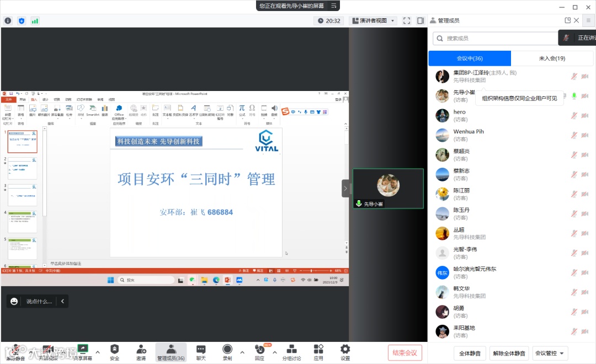Open meeting 设置 settings
Image resolution: width=596 pixels, height=364 pixels.
pyautogui.click(x=345, y=352)
